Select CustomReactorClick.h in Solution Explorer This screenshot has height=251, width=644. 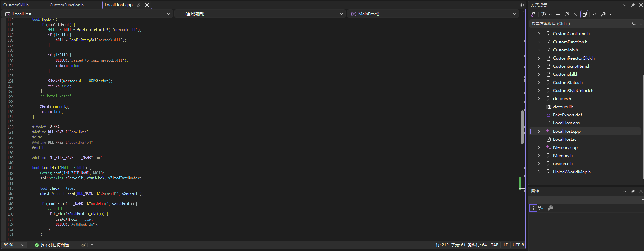pyautogui.click(x=574, y=58)
